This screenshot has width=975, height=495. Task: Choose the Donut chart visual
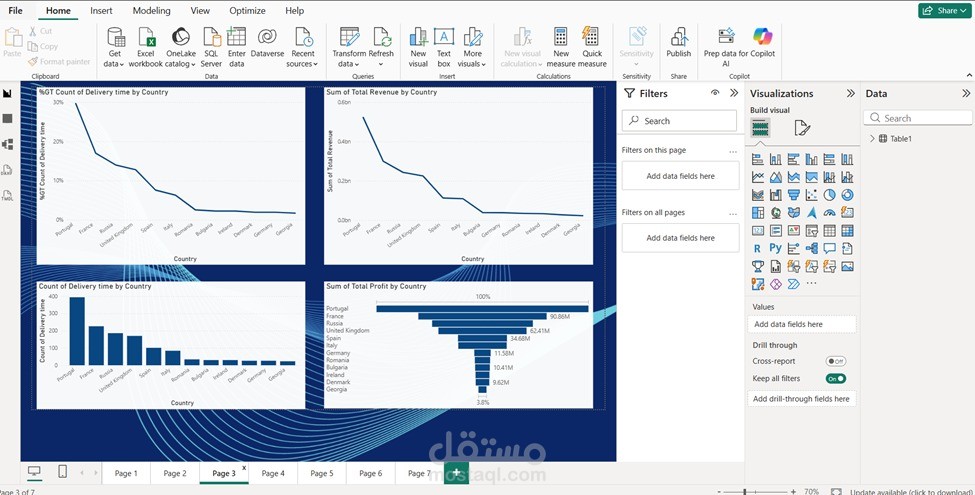847,195
